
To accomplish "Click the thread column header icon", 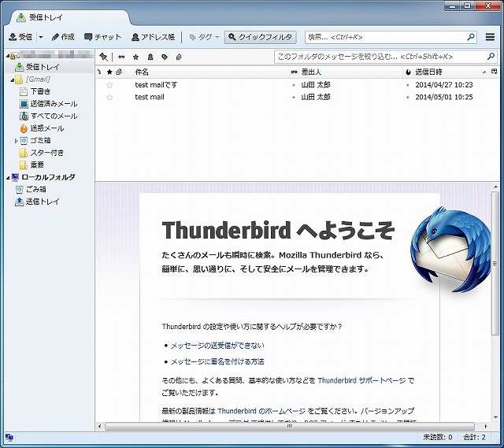I will tap(100, 72).
